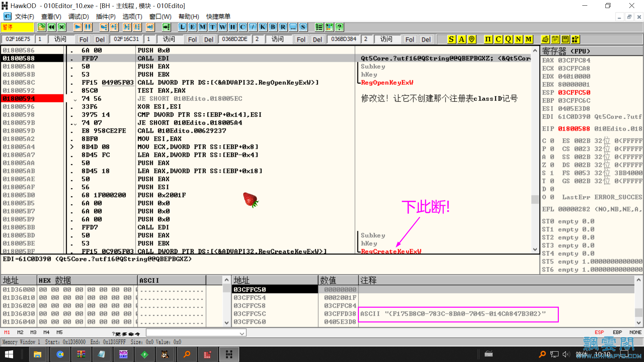Image resolution: width=644 pixels, height=362 pixels.
Task: Open help with the question mark icon
Action: click(339, 27)
